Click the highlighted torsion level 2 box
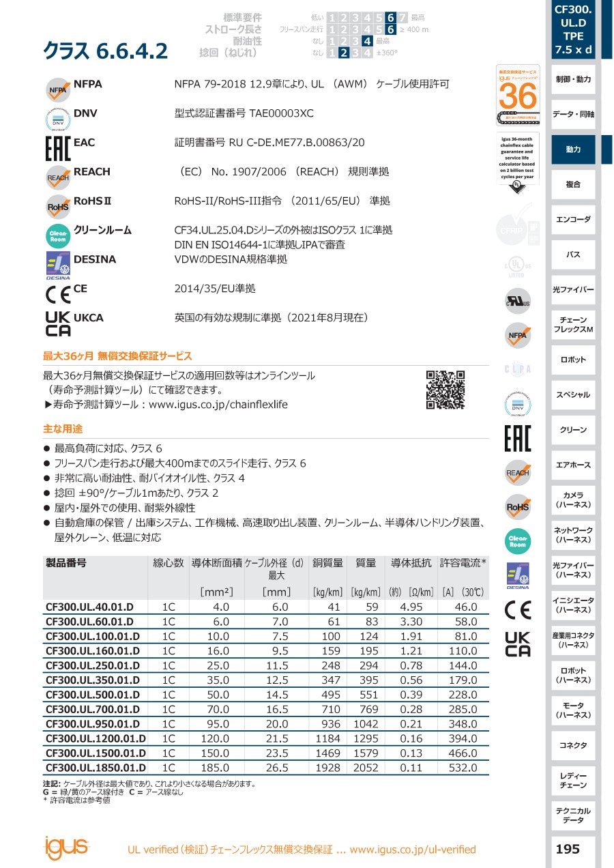 (x=345, y=53)
